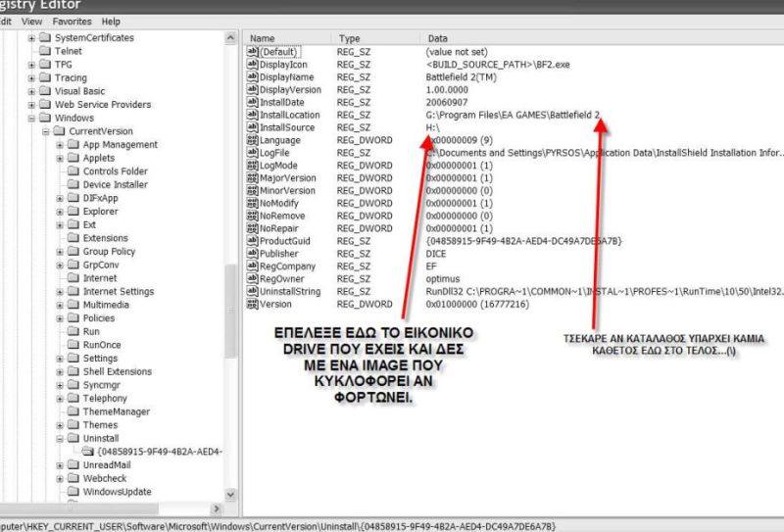Click the NoModify DWORD value icon
784x532 pixels.
coord(253,203)
